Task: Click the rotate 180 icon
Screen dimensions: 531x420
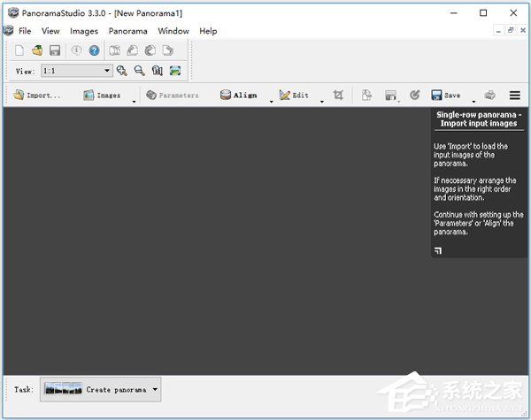Action: pyautogui.click(x=150, y=50)
